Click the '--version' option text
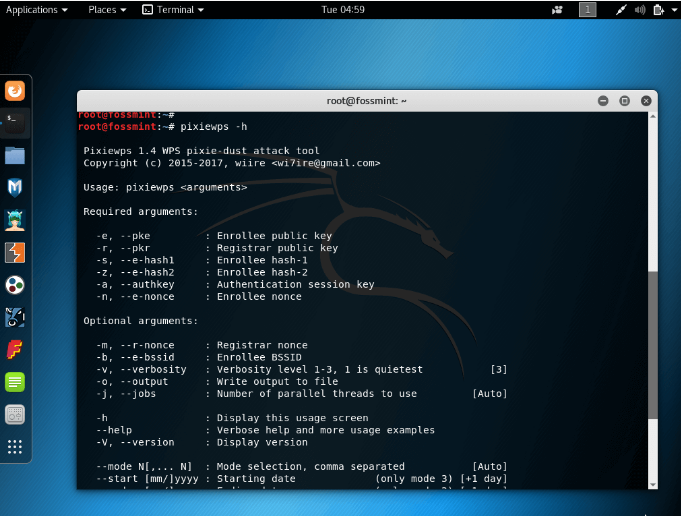 pos(147,443)
